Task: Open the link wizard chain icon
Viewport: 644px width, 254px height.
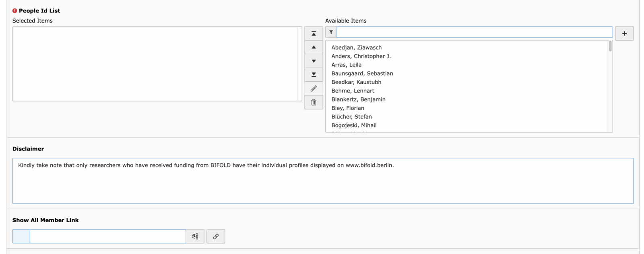Action: coord(216,236)
